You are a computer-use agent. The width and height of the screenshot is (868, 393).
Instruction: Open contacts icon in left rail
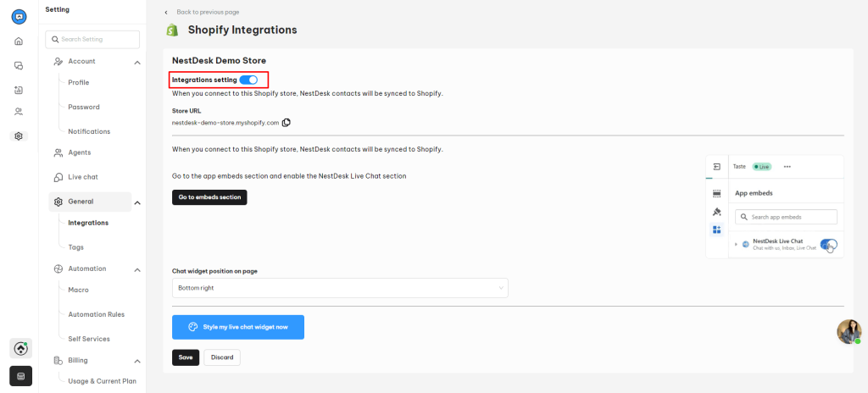click(x=19, y=112)
